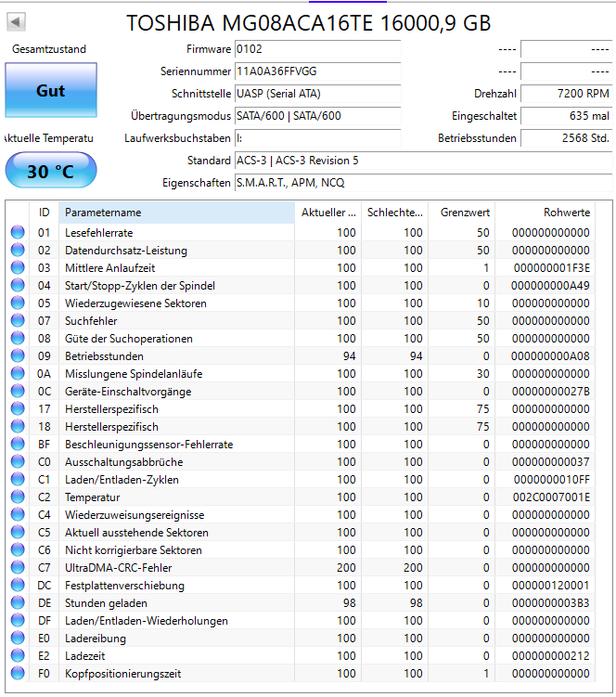616x697 pixels.
Task: Select raw value 000000000A49
Action: [550, 285]
